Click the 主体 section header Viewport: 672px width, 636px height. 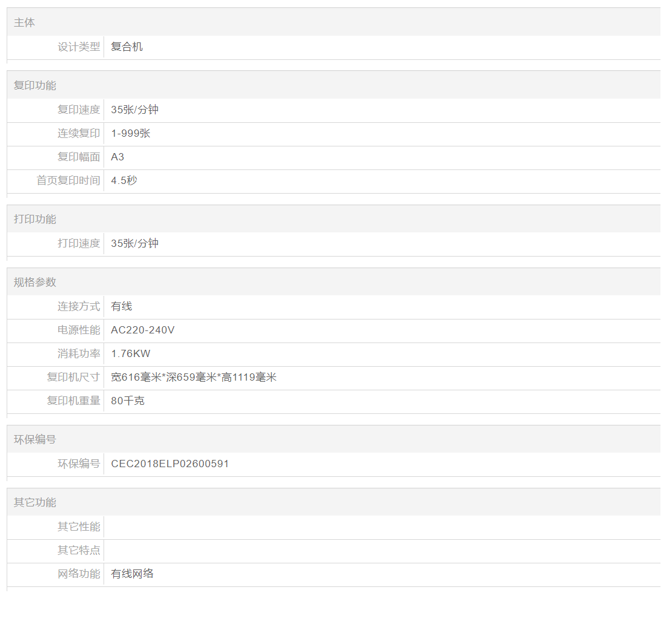coord(25,22)
